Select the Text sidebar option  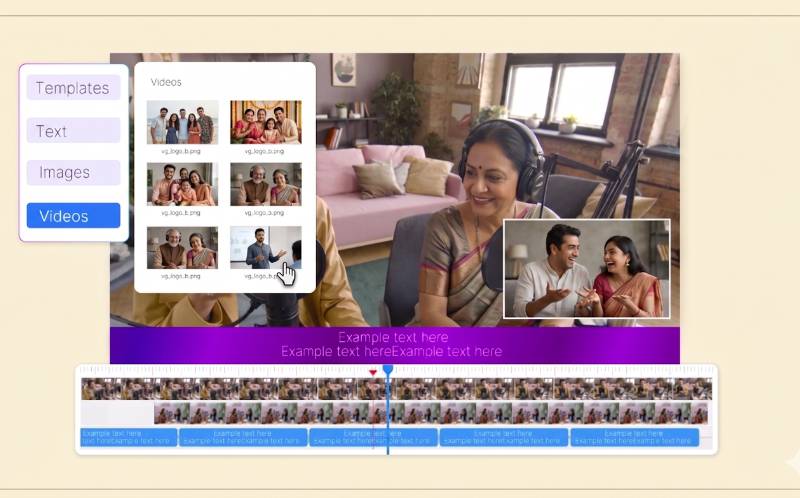coord(73,131)
